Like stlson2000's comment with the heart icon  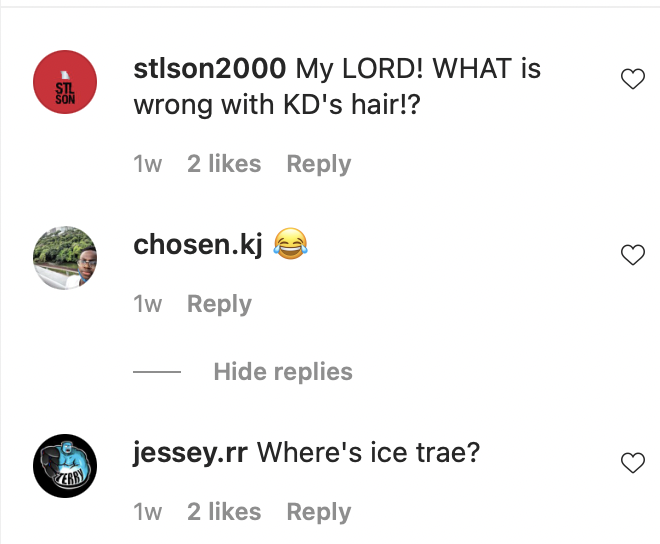633,79
